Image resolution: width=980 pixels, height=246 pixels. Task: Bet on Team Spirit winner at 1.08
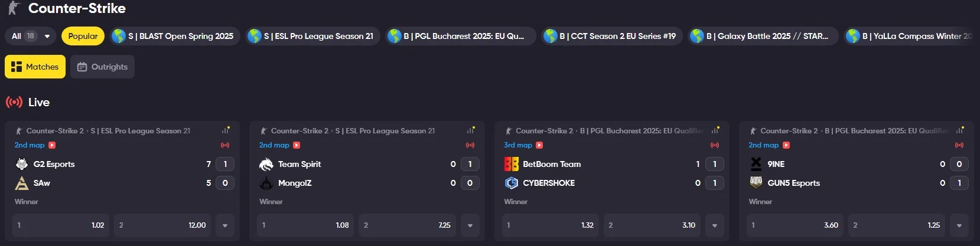(x=305, y=225)
